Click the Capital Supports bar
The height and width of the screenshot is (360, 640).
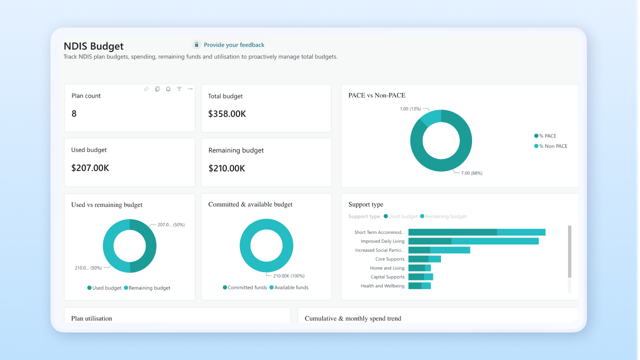click(420, 277)
